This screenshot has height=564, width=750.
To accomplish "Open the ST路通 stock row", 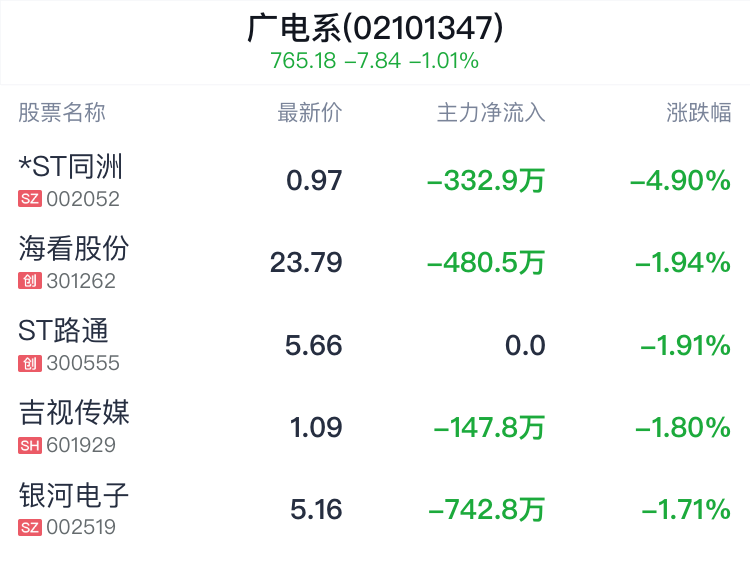I will 375,345.
